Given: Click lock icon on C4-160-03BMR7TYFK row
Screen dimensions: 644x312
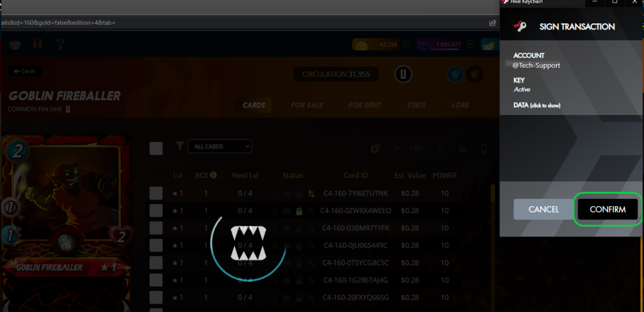Looking at the screenshot, I should point(299,228).
